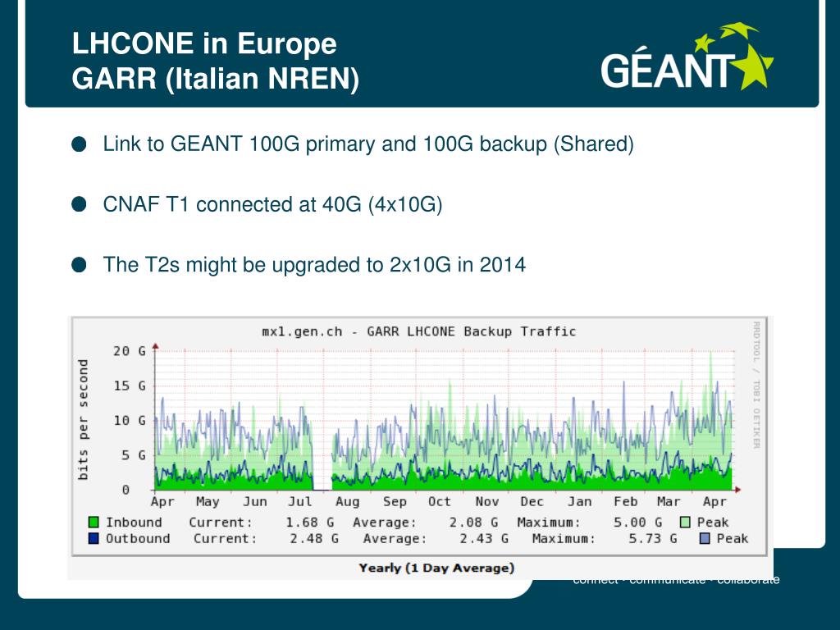The height and width of the screenshot is (630, 840).
Task: Click the 'May' x-axis label
Action: tap(208, 501)
